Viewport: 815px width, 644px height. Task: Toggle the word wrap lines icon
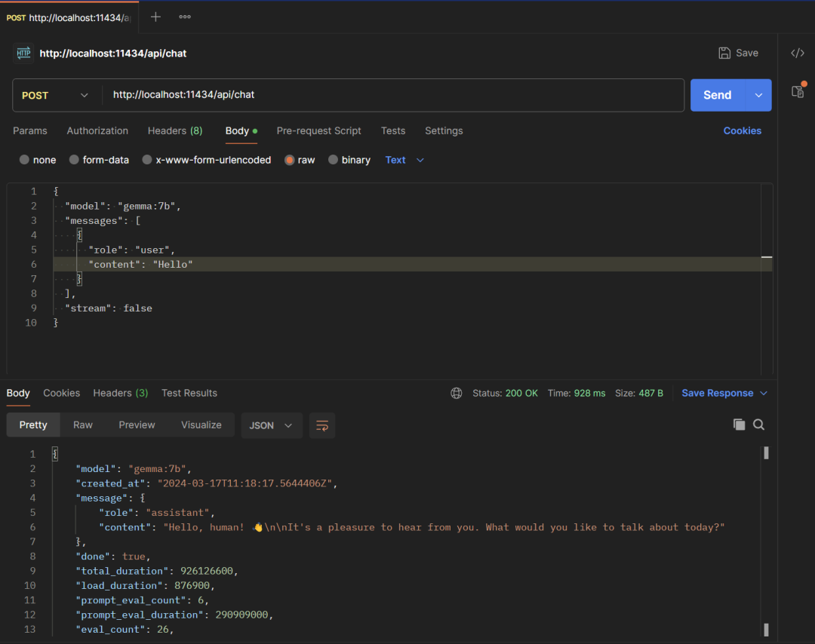(322, 425)
